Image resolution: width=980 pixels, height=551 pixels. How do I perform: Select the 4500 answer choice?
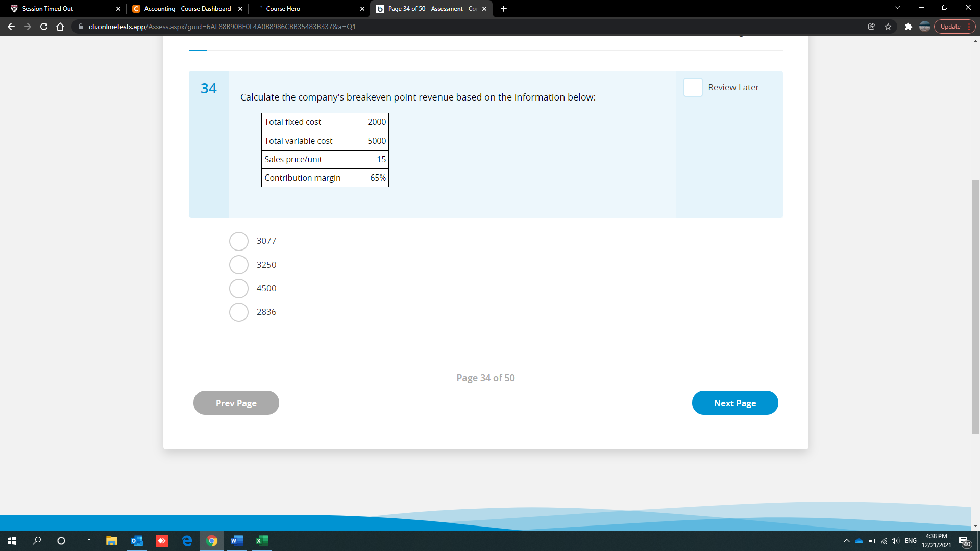click(238, 288)
